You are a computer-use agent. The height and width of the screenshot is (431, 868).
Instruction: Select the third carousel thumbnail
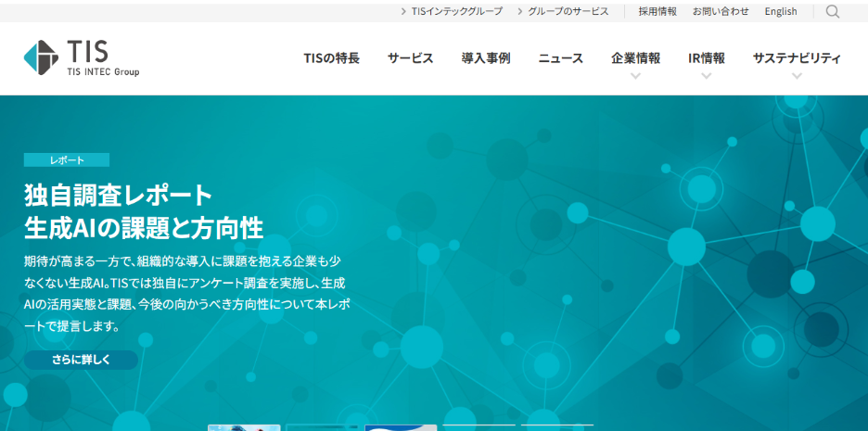[401, 427]
